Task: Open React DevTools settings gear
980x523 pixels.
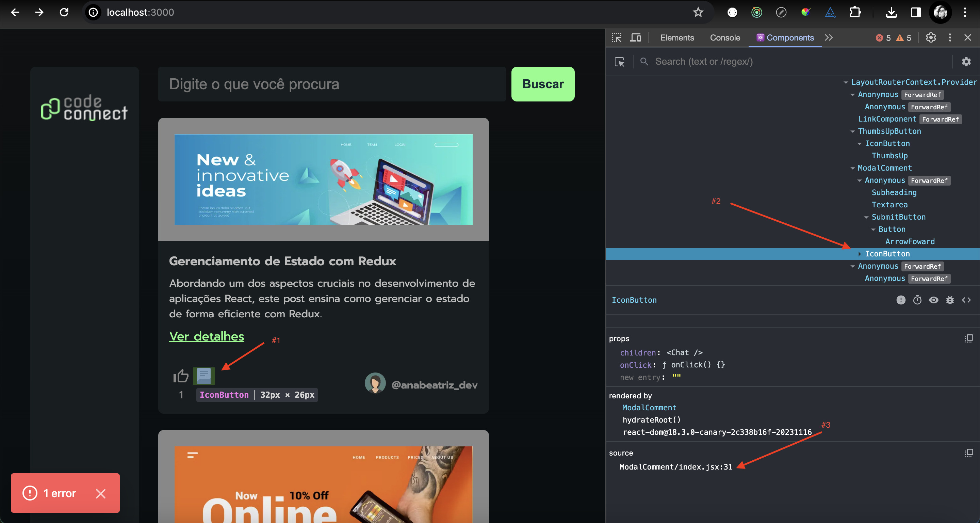Action: (966, 62)
